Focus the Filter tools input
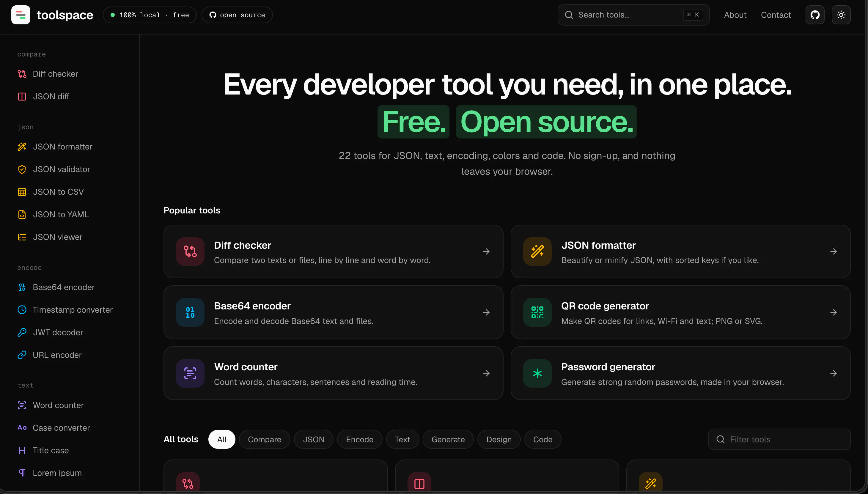Screen dimensions: 868x494 click(x=779, y=439)
